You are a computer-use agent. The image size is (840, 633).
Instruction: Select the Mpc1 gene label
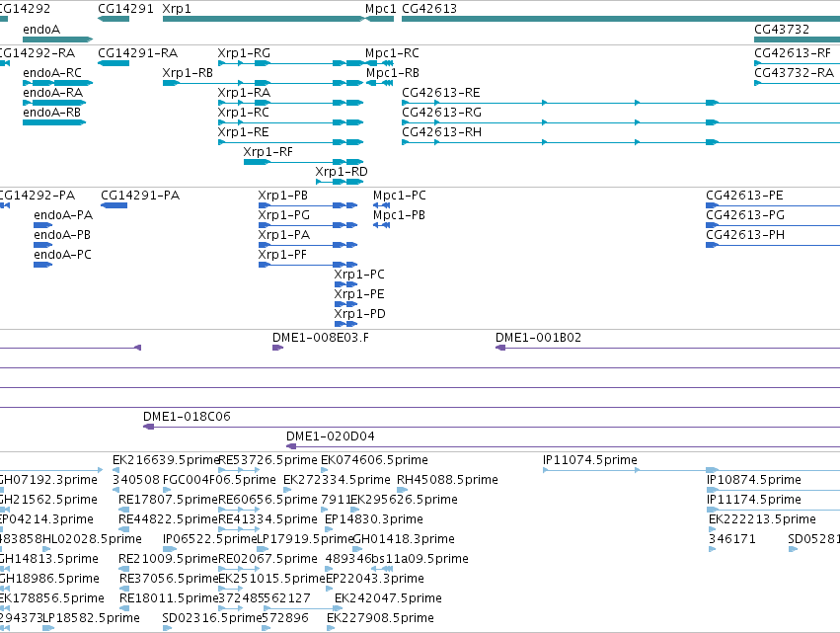click(x=380, y=9)
